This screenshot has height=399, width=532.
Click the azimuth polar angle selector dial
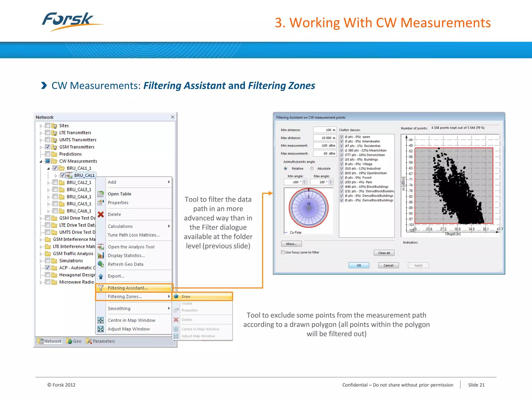coord(309,208)
